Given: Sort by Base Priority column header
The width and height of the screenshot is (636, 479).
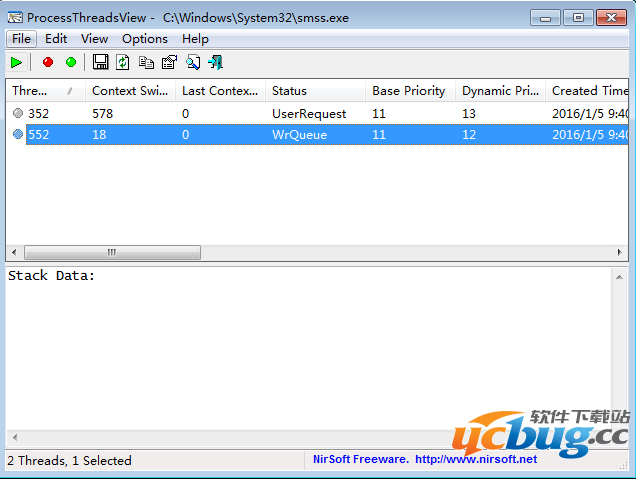Looking at the screenshot, I should pos(408,91).
